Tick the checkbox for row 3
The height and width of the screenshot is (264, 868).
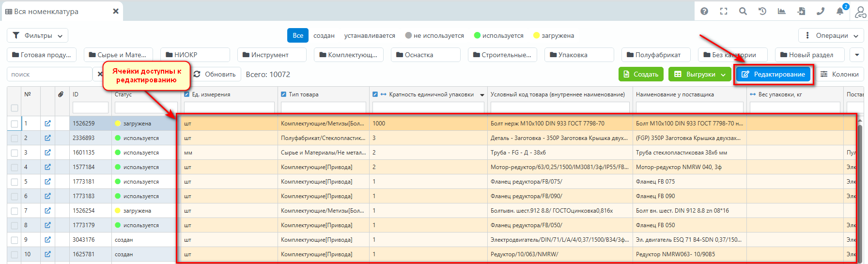pyautogui.click(x=15, y=153)
